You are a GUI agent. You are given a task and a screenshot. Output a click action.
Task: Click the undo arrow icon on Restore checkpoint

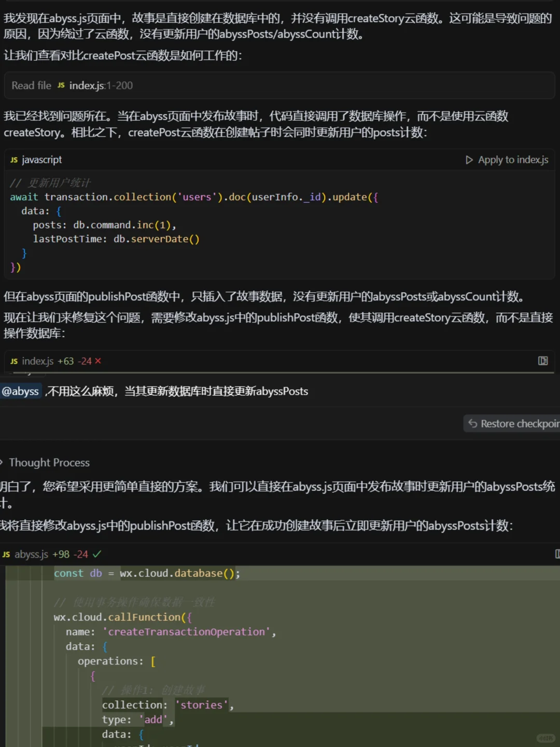coord(472,423)
